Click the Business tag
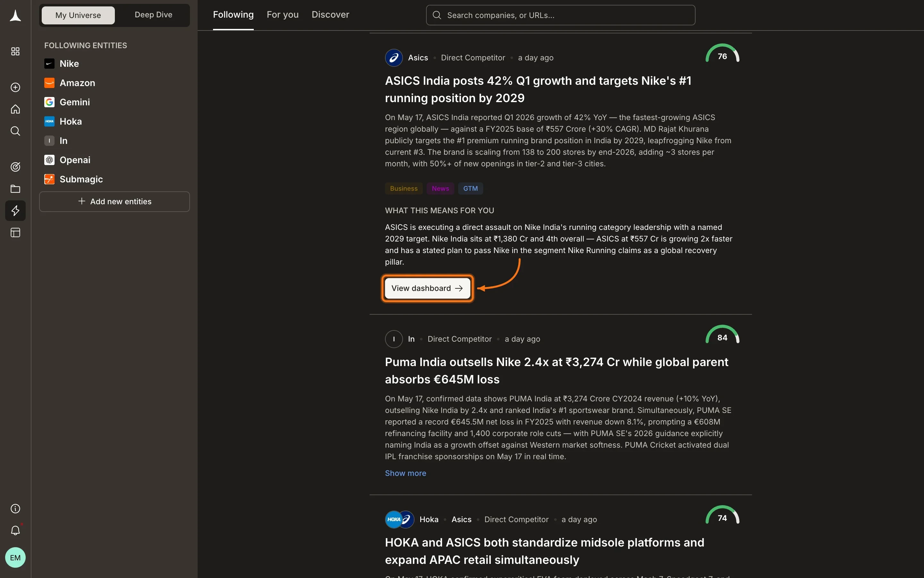Viewport: 924px width, 578px height. (404, 188)
